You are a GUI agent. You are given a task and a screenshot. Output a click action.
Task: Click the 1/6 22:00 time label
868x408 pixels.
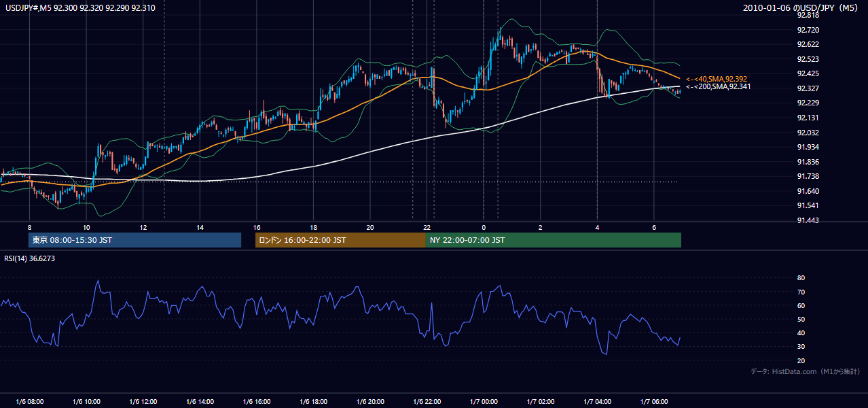(427, 402)
